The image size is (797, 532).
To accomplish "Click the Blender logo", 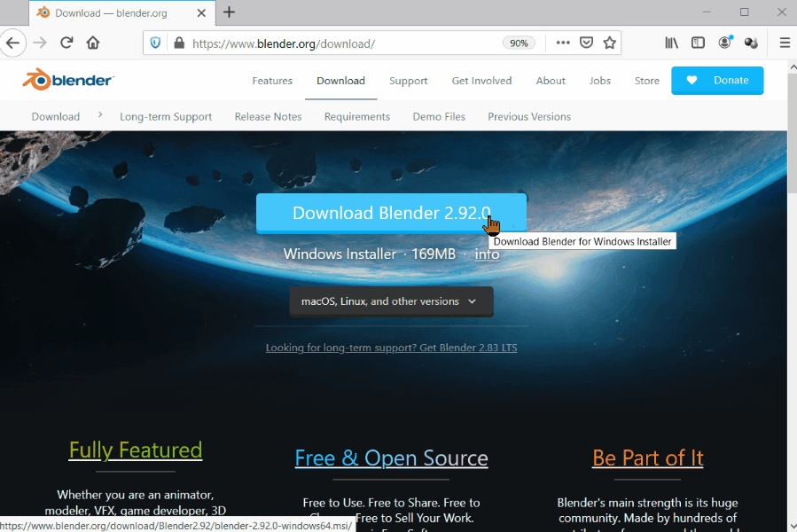I will 68,80.
